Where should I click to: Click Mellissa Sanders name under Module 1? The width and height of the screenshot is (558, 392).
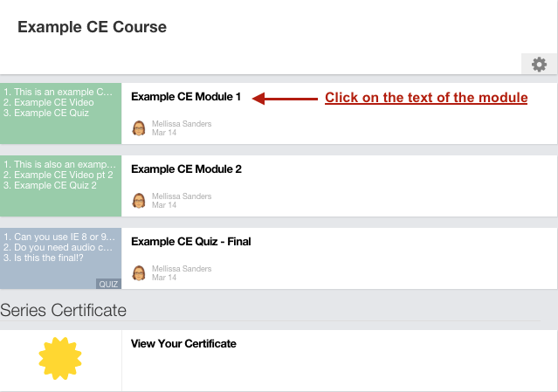182,124
